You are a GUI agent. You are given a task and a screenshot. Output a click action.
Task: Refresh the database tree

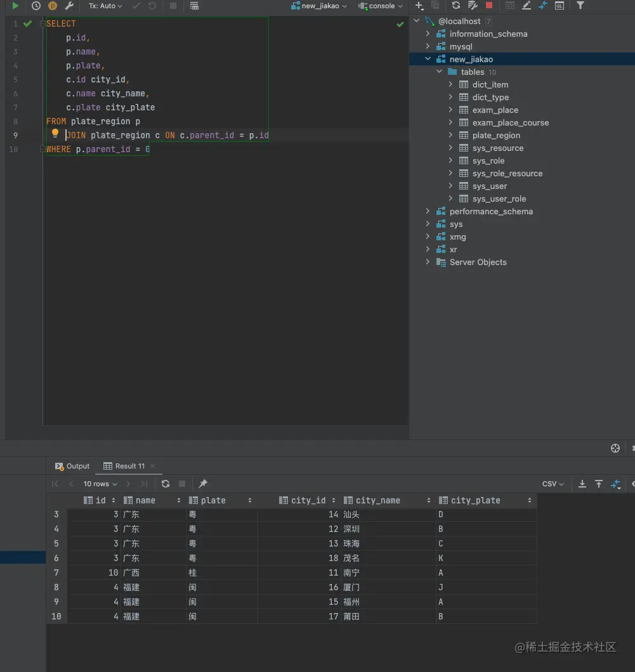[455, 5]
